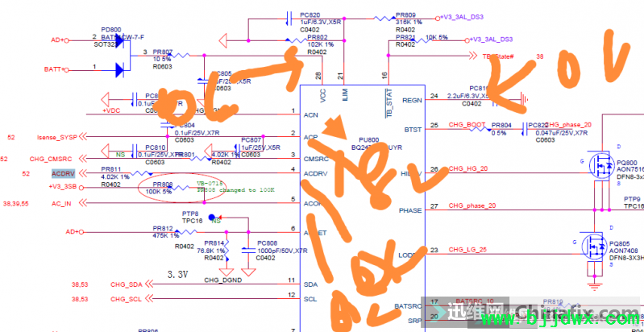Select the CHG_BOOT net label
Viewport: 644px width, 332px height.
(x=467, y=124)
